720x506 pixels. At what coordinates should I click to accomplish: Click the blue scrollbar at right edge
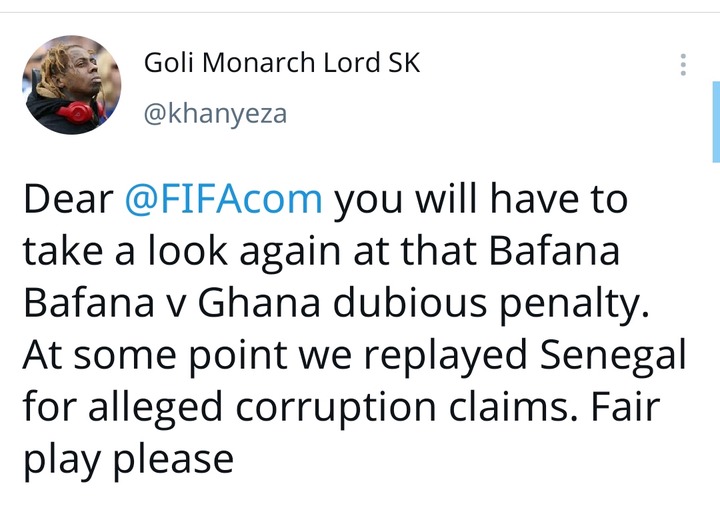(x=715, y=122)
